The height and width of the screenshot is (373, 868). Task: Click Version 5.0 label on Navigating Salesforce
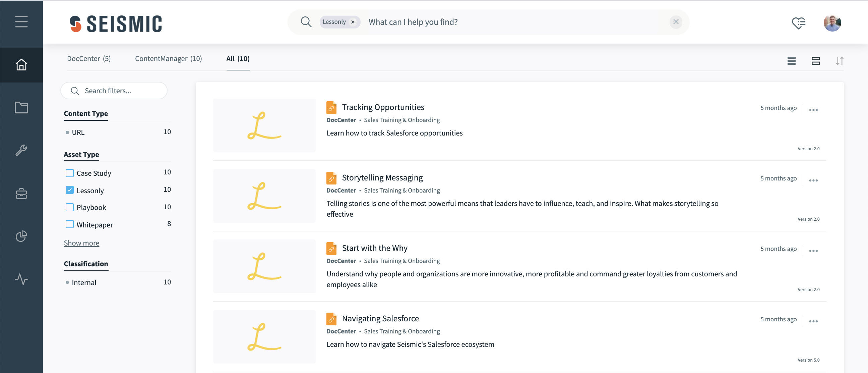pyautogui.click(x=808, y=360)
